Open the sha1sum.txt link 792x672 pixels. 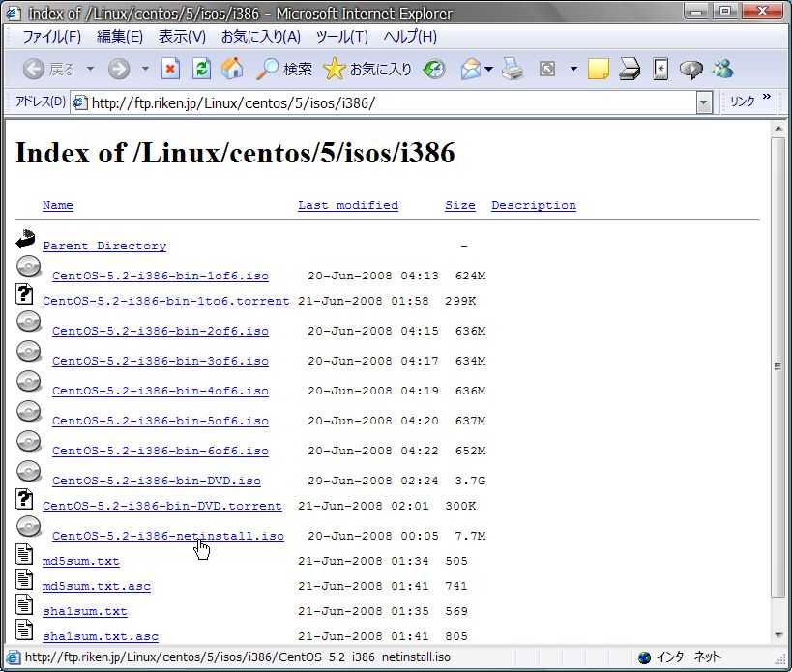click(85, 611)
